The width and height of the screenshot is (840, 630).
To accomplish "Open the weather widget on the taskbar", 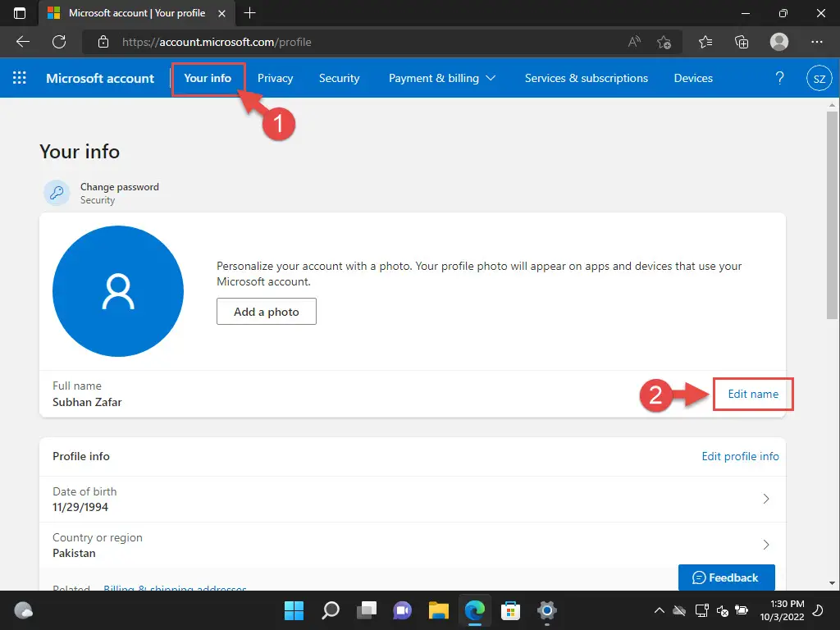I will pos(24,610).
